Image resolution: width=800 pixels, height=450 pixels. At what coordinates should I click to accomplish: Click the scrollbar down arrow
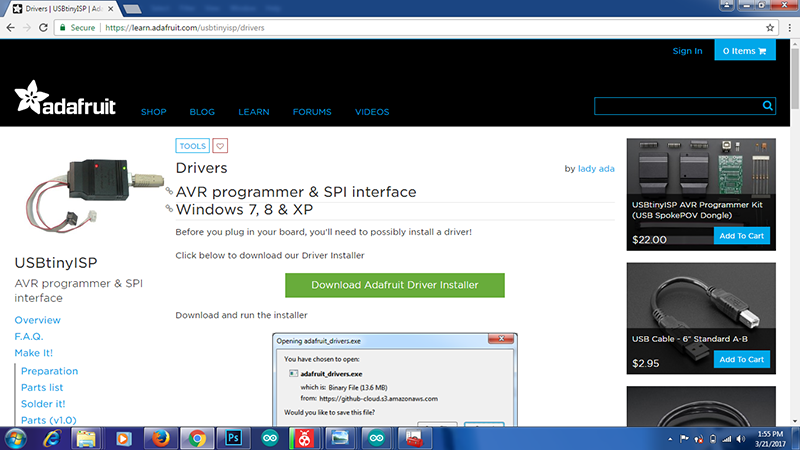point(795,422)
